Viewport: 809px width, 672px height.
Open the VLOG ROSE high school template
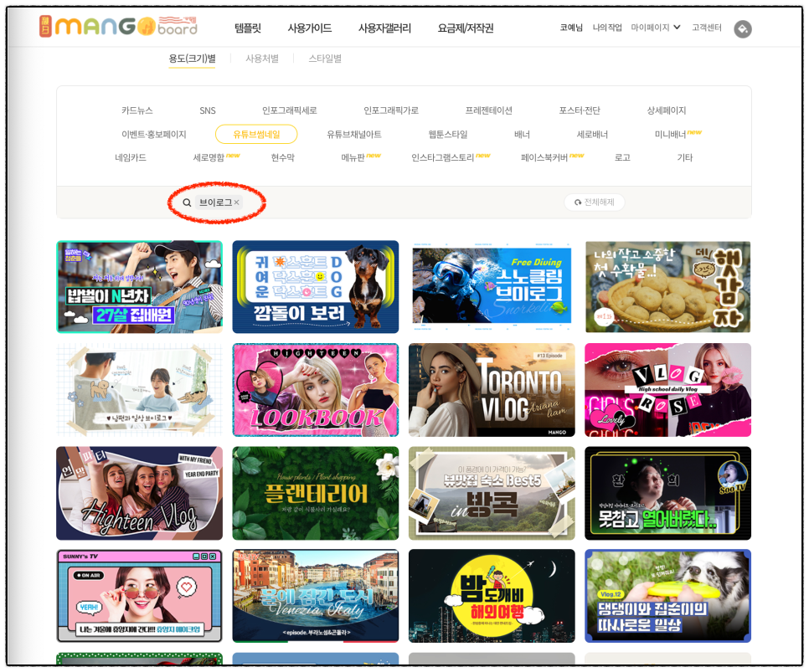667,390
